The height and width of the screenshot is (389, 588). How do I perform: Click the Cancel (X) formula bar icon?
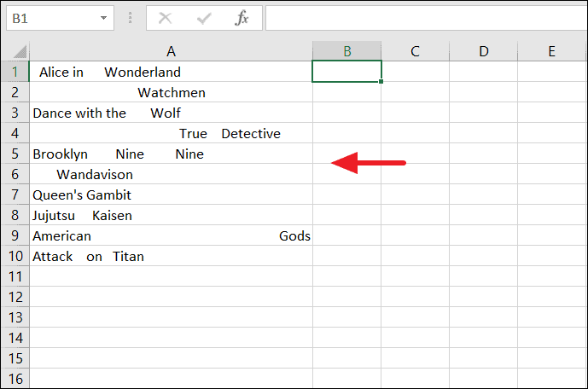click(165, 18)
